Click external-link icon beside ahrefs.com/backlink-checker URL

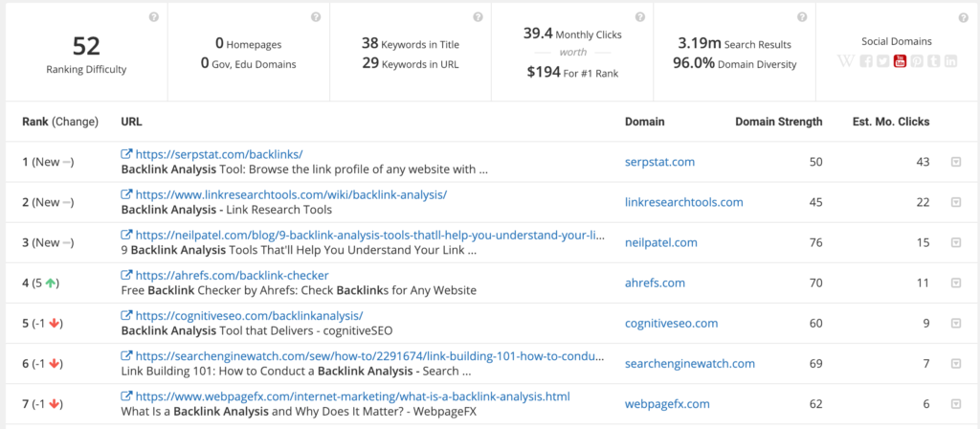pyautogui.click(x=126, y=275)
